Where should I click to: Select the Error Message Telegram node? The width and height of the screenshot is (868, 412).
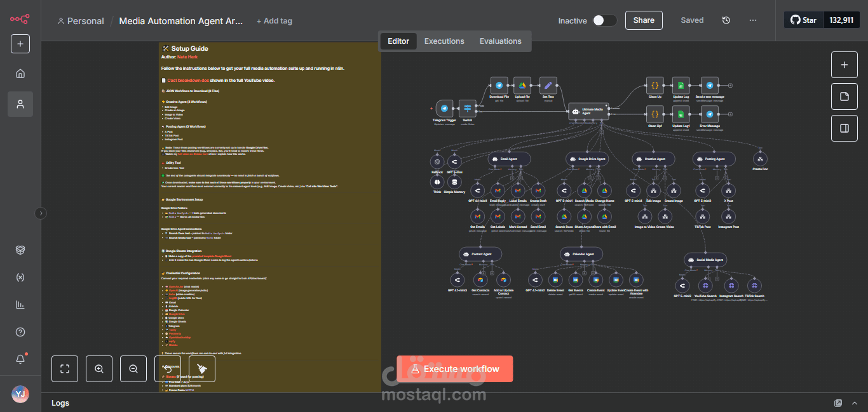point(710,115)
